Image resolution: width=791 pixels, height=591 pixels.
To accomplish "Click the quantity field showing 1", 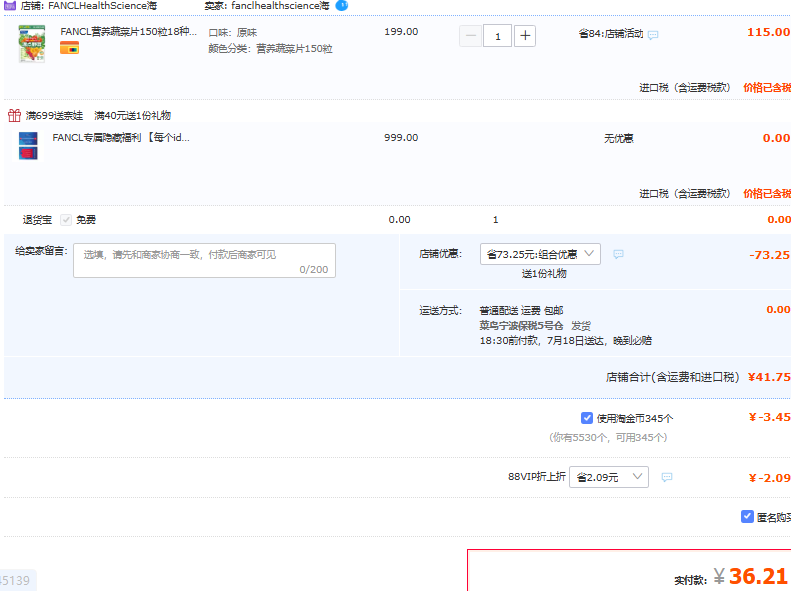I will [497, 36].
